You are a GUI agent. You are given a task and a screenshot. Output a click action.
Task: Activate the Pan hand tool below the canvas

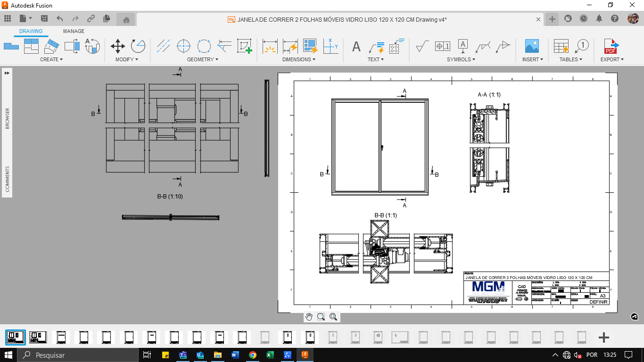point(309,317)
